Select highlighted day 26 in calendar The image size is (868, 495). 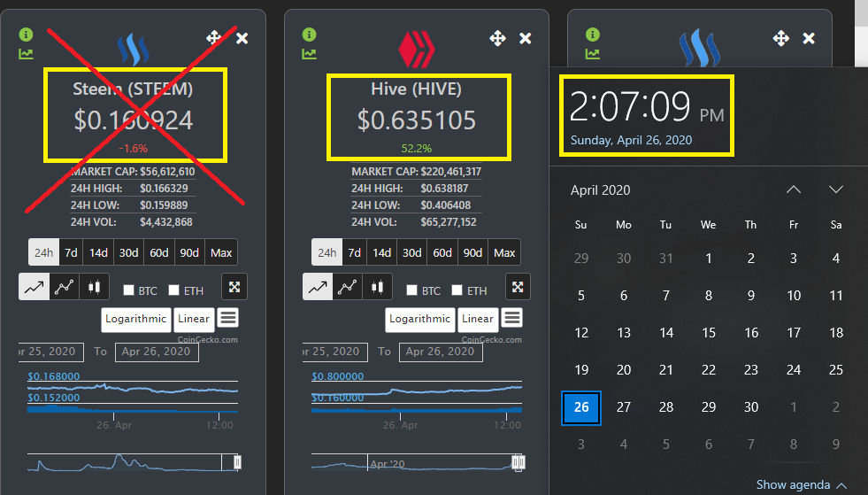point(581,407)
